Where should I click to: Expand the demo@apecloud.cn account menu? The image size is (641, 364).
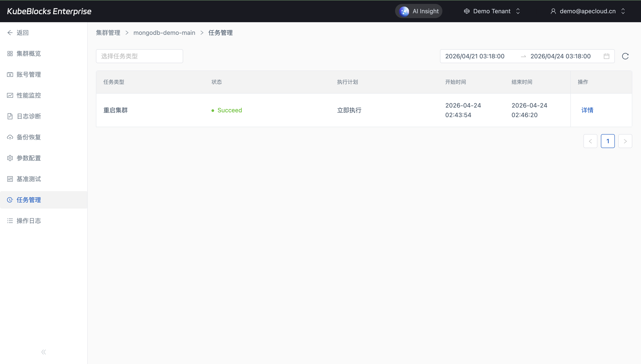(587, 11)
